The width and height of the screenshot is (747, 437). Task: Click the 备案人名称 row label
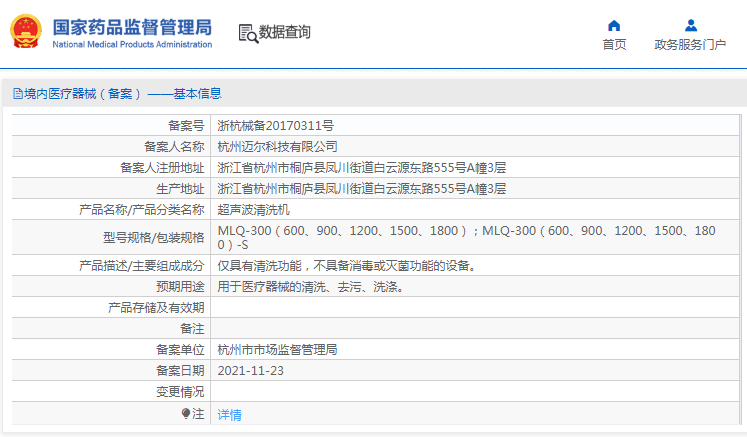pos(174,147)
